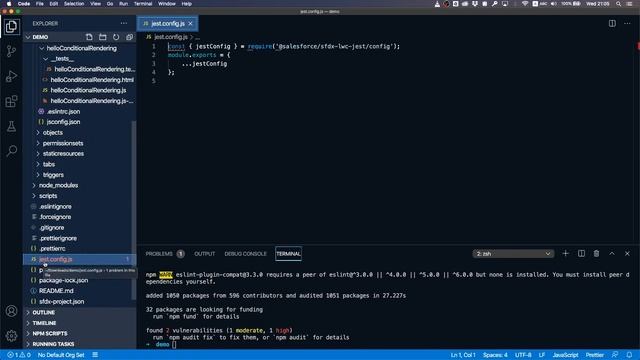Viewport: 640px width, 360px height.
Task: Open the View menu
Action: pos(96,4)
